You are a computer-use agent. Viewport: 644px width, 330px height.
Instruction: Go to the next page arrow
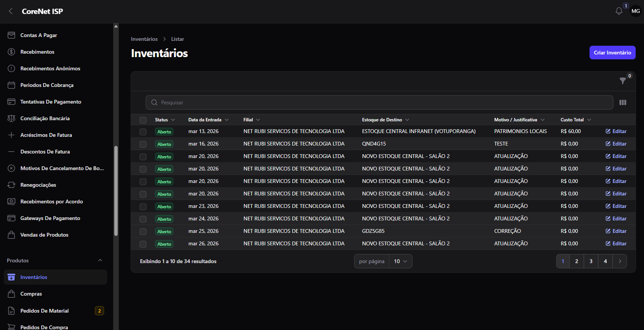620,261
